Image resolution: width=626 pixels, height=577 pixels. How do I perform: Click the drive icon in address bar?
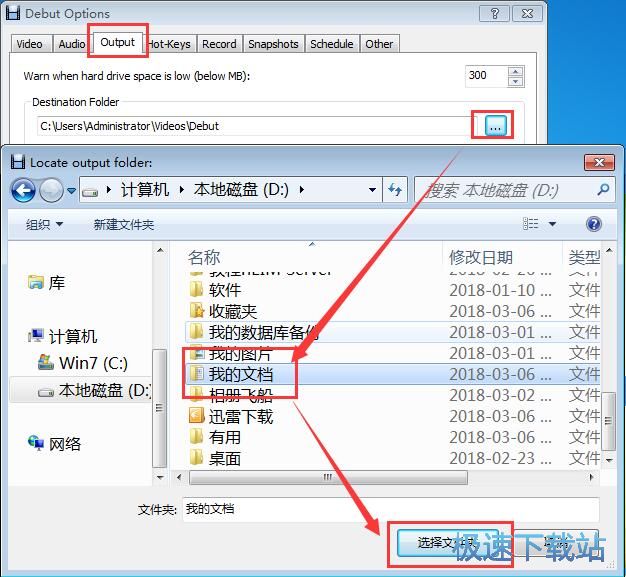coord(90,192)
